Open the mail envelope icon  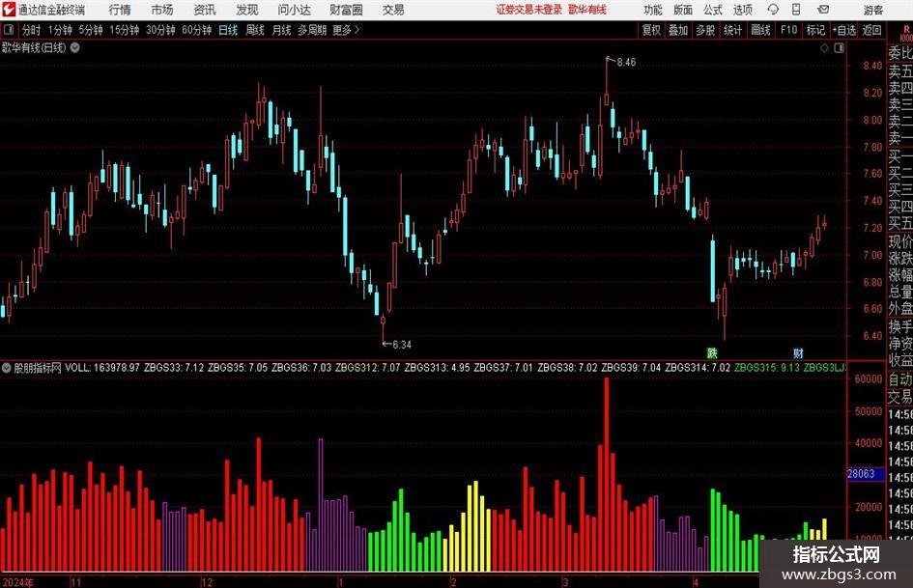coord(823,10)
